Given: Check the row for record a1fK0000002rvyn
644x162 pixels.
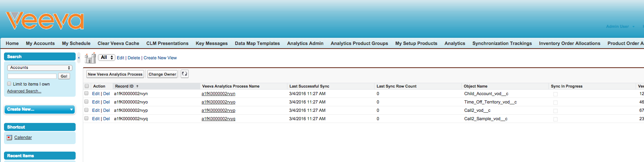Looking at the screenshot, I should point(86,94).
